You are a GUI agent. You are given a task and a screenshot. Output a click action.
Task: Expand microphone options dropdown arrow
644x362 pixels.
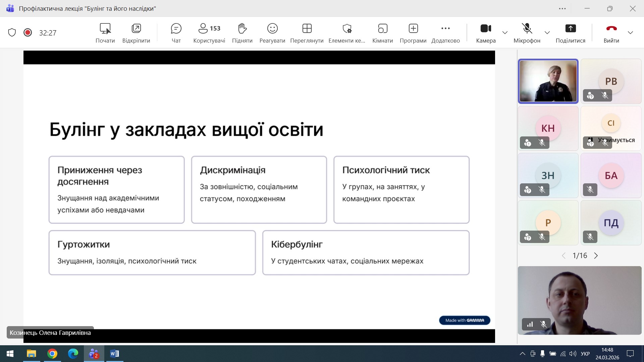[547, 33]
